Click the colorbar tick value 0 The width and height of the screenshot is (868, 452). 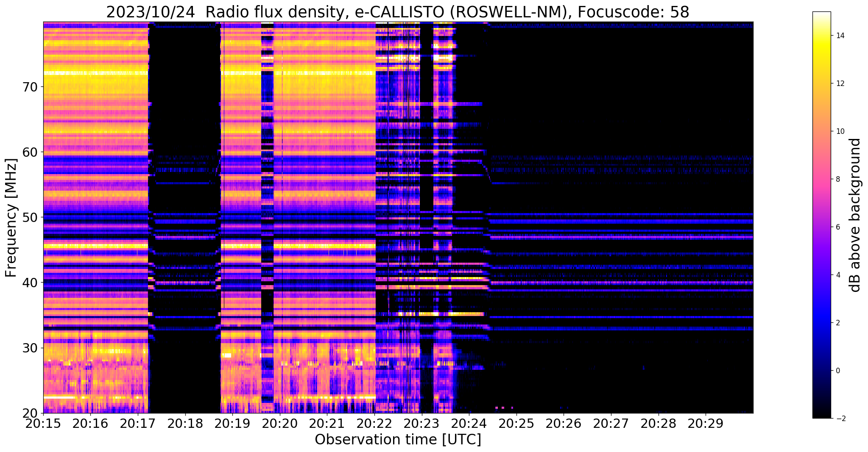click(x=837, y=371)
